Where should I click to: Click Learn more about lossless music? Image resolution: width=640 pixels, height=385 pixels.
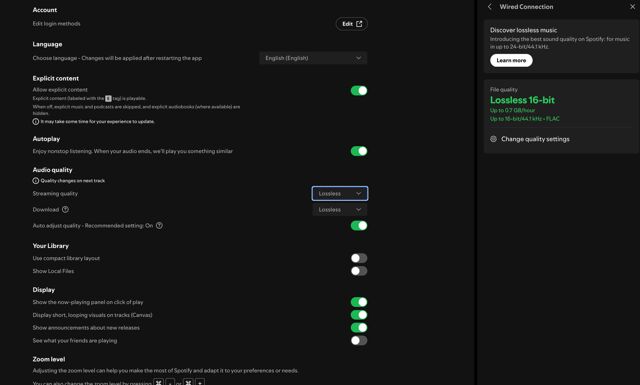pos(511,60)
